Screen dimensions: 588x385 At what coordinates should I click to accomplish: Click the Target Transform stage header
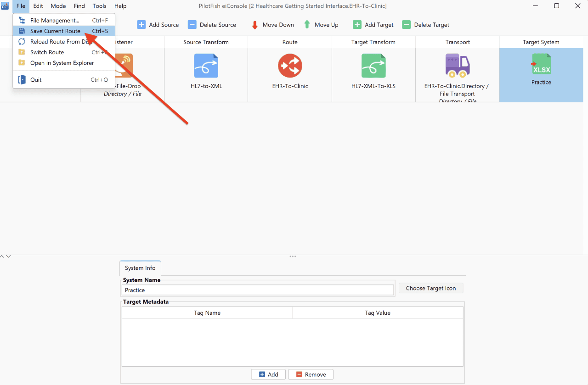[x=373, y=42]
